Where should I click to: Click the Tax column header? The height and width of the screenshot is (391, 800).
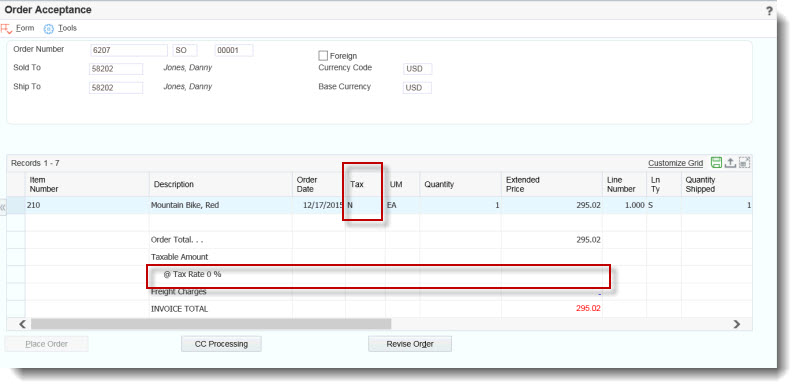(365, 184)
